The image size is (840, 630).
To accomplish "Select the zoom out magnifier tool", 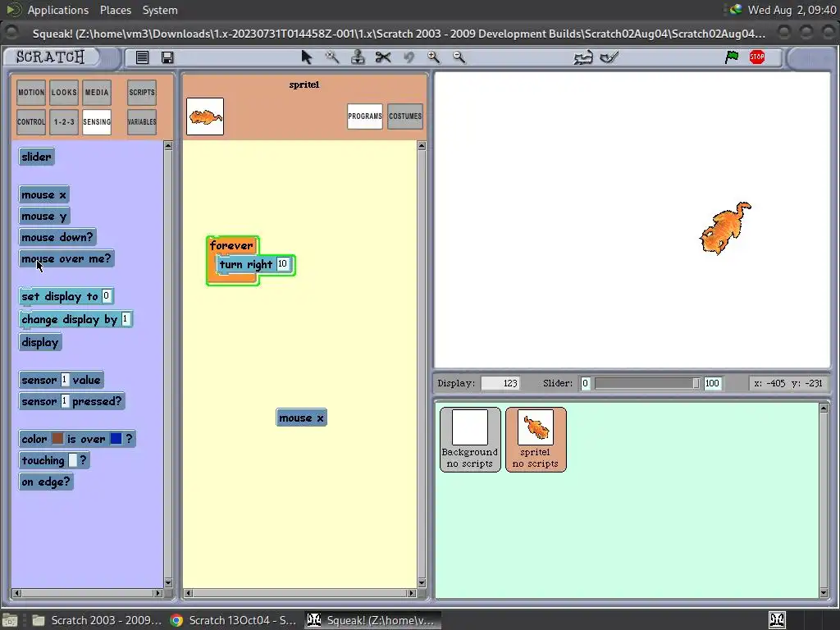I will [x=459, y=57].
